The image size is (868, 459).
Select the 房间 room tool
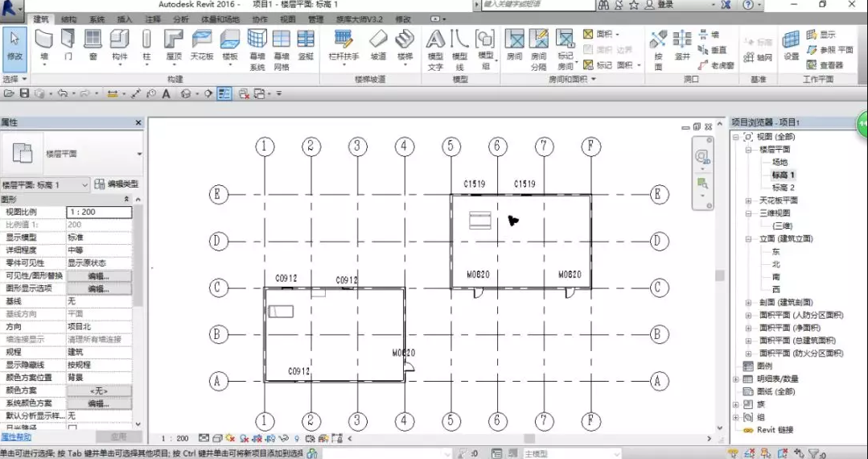pos(514,46)
